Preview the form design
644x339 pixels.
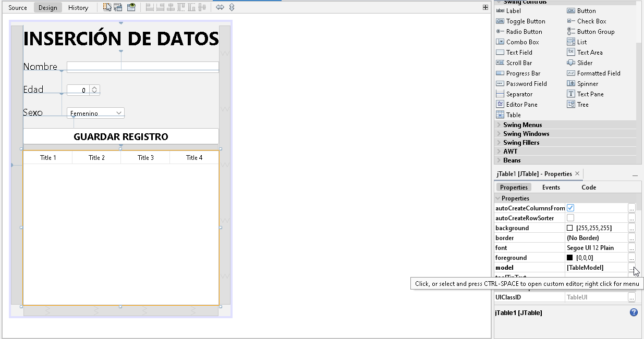(130, 7)
